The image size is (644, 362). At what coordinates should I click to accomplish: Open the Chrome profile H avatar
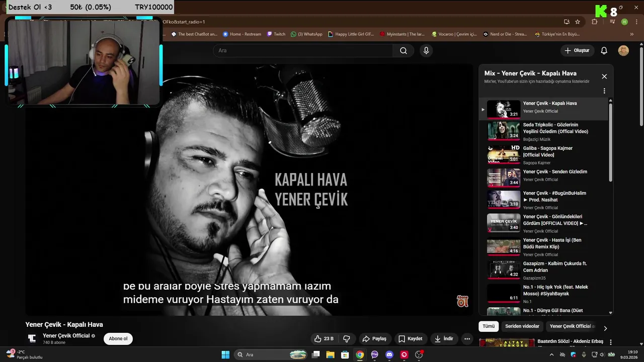624,22
